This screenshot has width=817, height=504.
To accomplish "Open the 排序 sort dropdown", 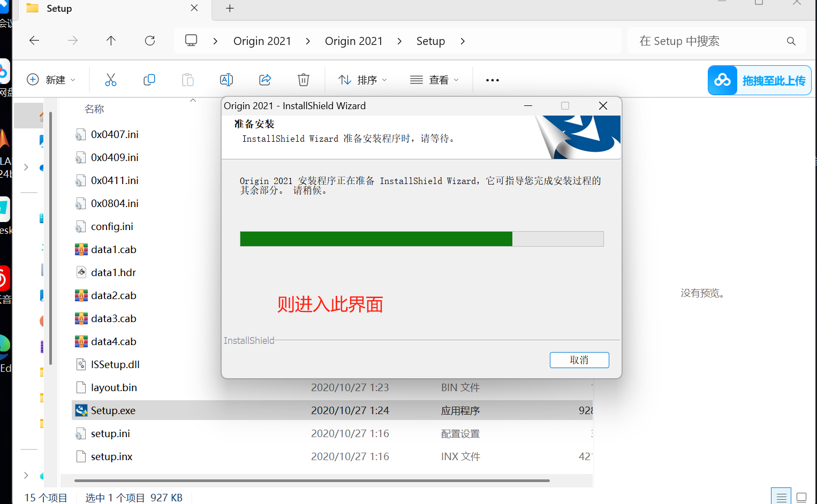I will [362, 79].
